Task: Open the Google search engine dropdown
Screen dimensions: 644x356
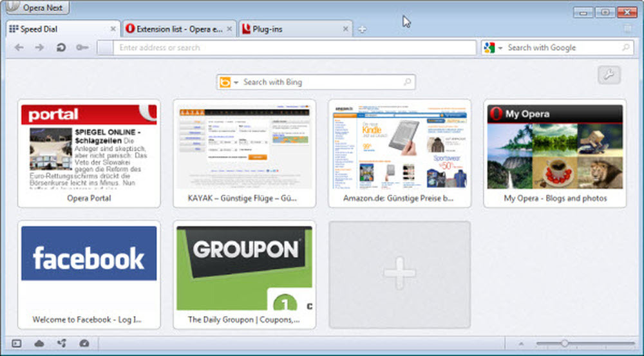Action: coord(493,48)
